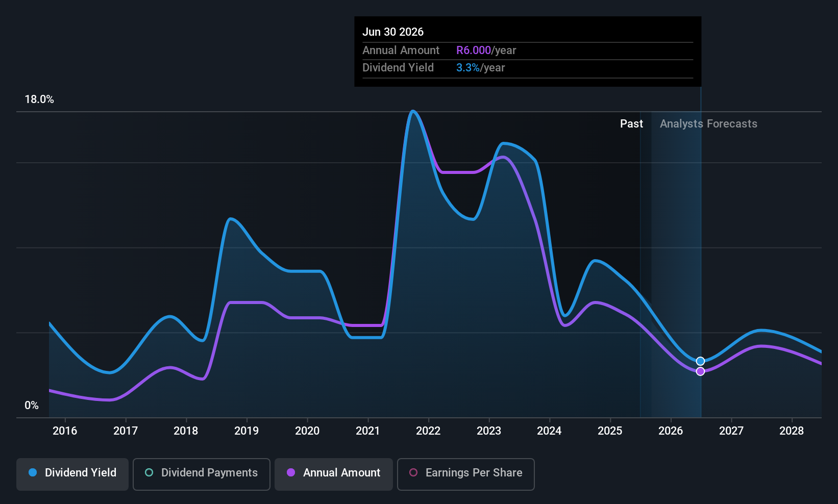838x504 pixels.
Task: Click the 2025 x-axis label
Action: (x=610, y=431)
